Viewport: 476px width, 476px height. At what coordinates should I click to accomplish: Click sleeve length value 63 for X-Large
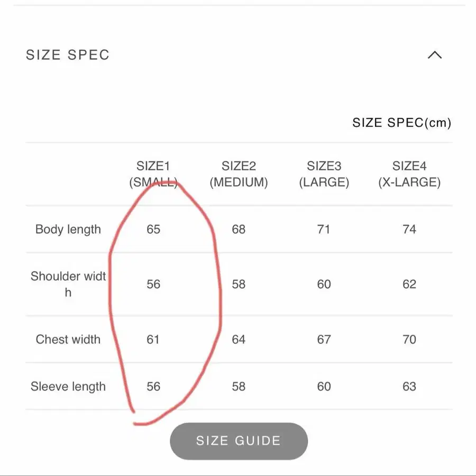tap(409, 387)
